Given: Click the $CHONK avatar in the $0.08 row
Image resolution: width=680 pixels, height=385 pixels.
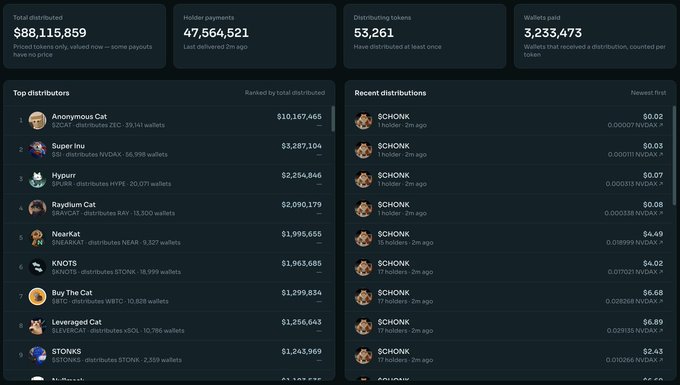Looking at the screenshot, I should click(363, 209).
